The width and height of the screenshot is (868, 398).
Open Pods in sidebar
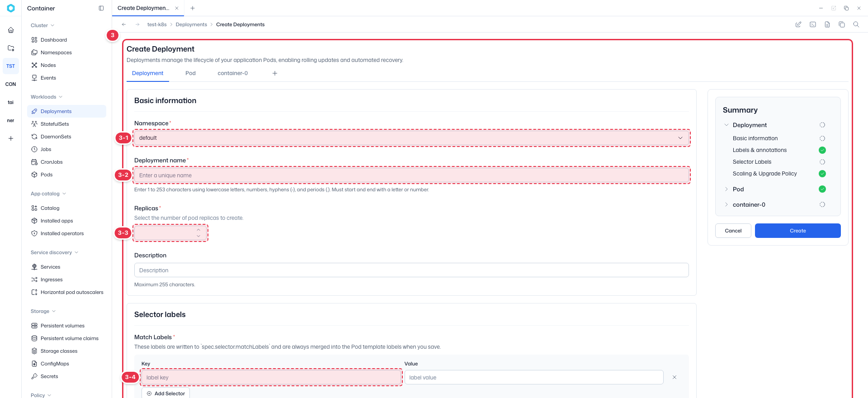click(x=66, y=175)
